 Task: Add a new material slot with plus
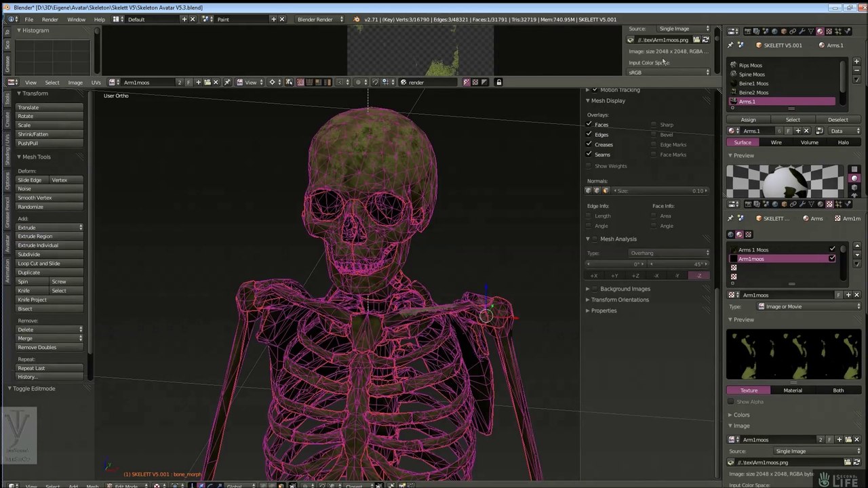(x=856, y=62)
